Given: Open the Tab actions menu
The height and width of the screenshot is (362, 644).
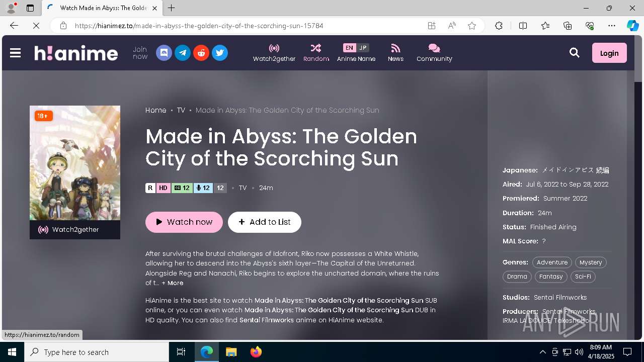Looking at the screenshot, I should click(30, 8).
